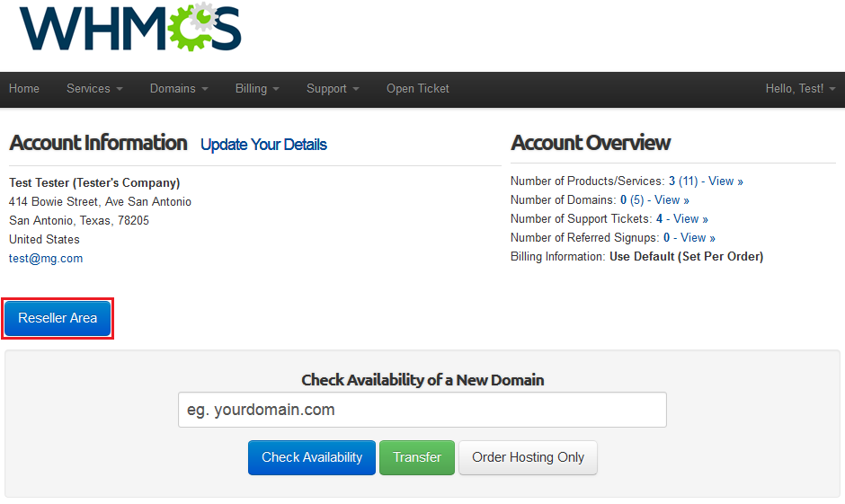This screenshot has height=504, width=845.
Task: Expand the Billing dropdown menu
Action: pos(257,89)
